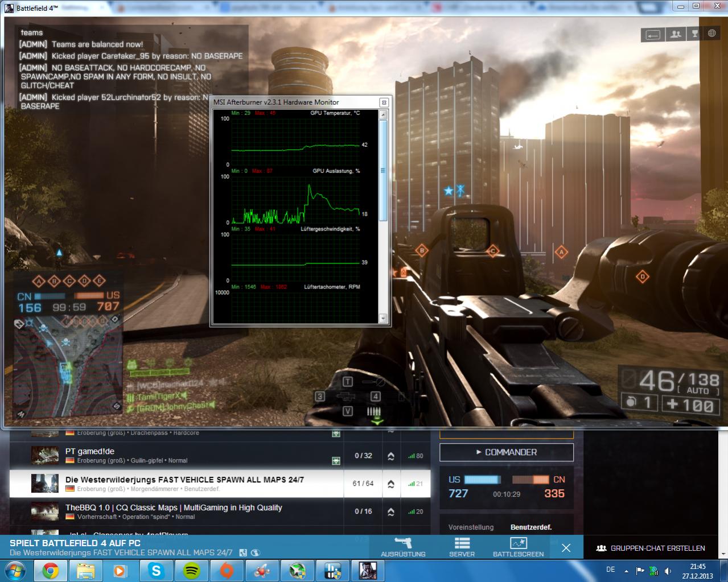Image resolution: width=728 pixels, height=582 pixels.
Task: Click objective marker D on the game HUD
Action: point(643,277)
